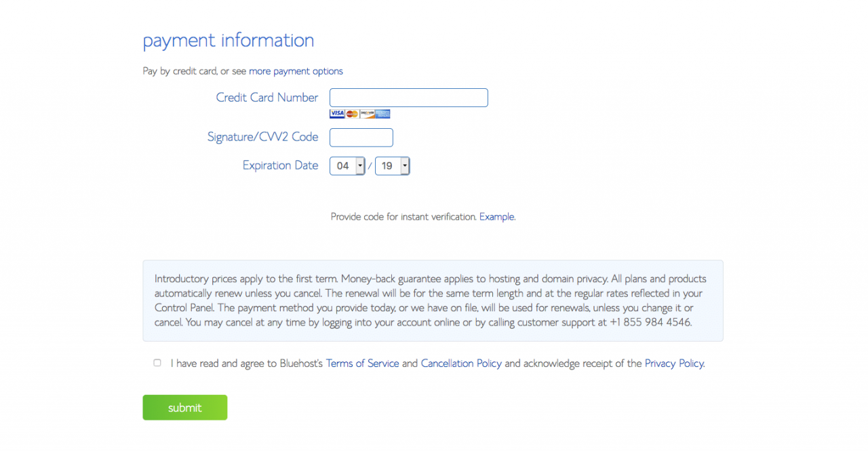
Task: Click the Expiration Date label
Action: pyautogui.click(x=280, y=165)
